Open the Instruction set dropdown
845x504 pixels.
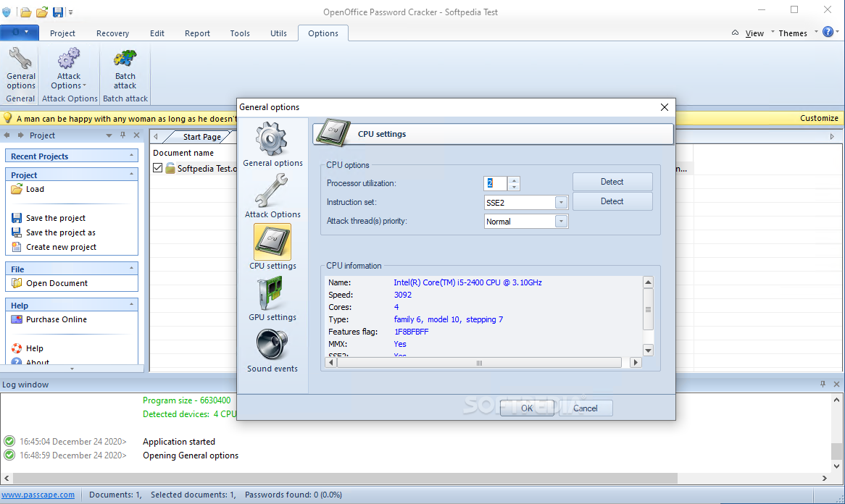561,203
